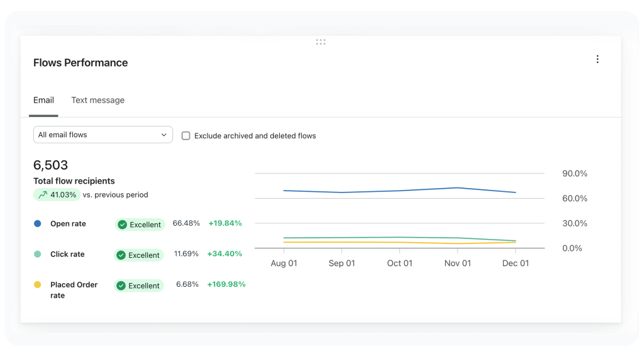Click the Placed Order rate label
644x356 pixels.
coord(74,290)
